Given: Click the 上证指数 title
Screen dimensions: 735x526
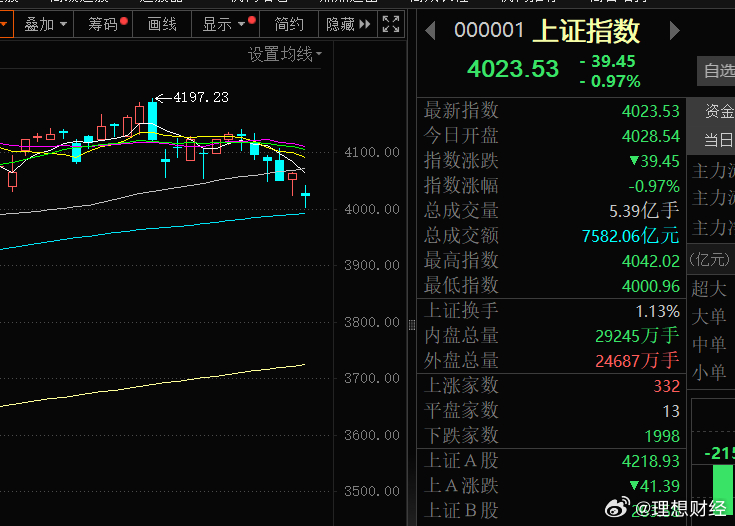Looking at the screenshot, I should point(586,31).
